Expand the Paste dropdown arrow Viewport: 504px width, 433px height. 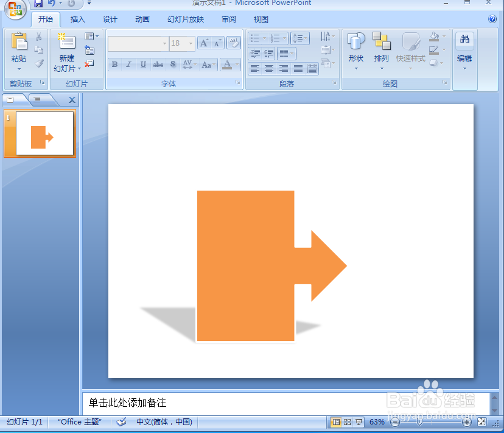[x=19, y=69]
